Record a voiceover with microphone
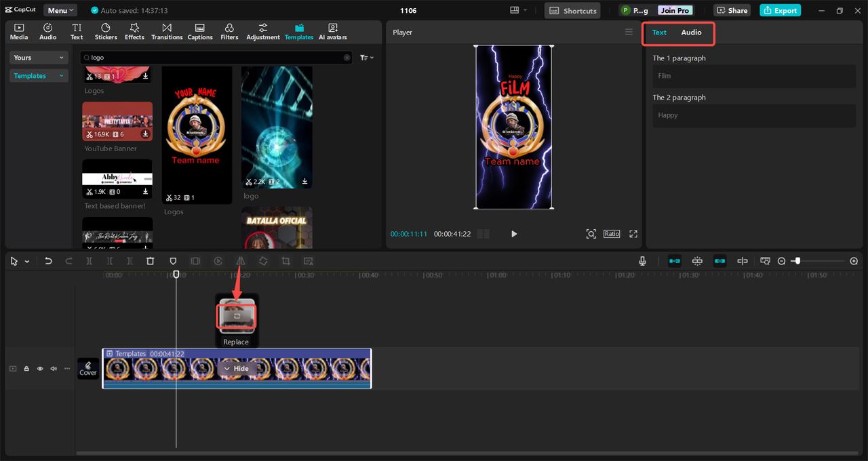This screenshot has width=868, height=461. (642, 261)
